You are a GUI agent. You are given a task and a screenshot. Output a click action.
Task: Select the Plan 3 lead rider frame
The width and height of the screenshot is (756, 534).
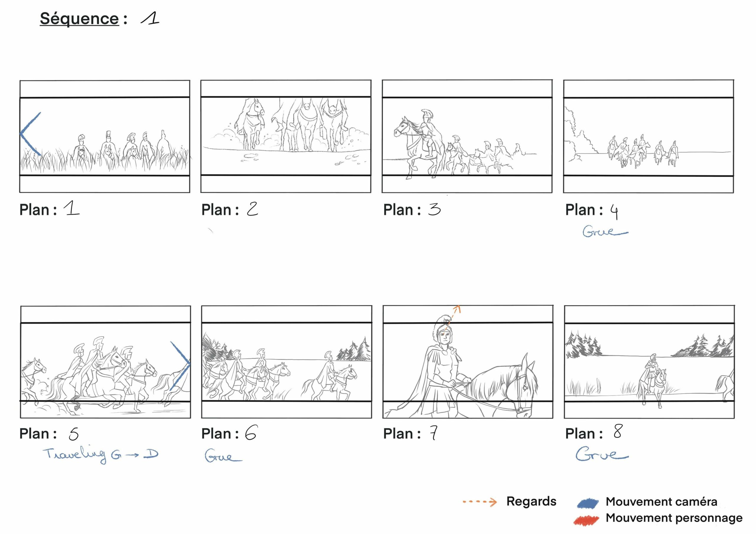[467, 136]
